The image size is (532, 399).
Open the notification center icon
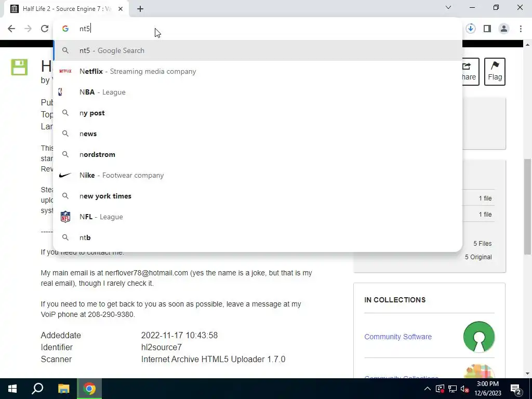tap(516, 389)
